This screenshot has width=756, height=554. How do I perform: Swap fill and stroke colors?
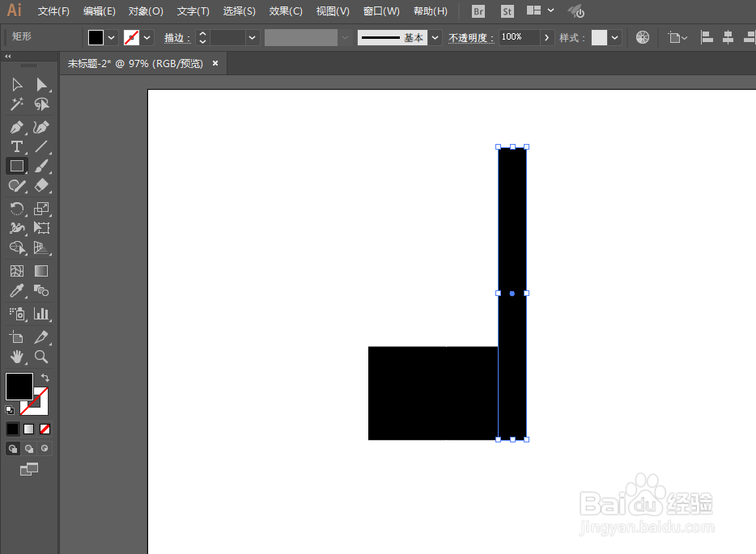(45, 378)
